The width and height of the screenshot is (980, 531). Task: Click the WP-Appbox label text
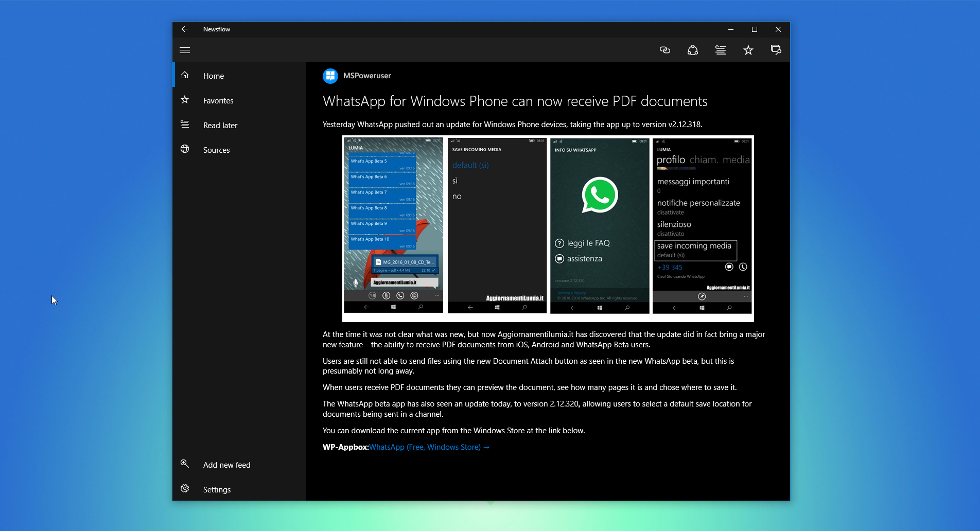pos(346,447)
